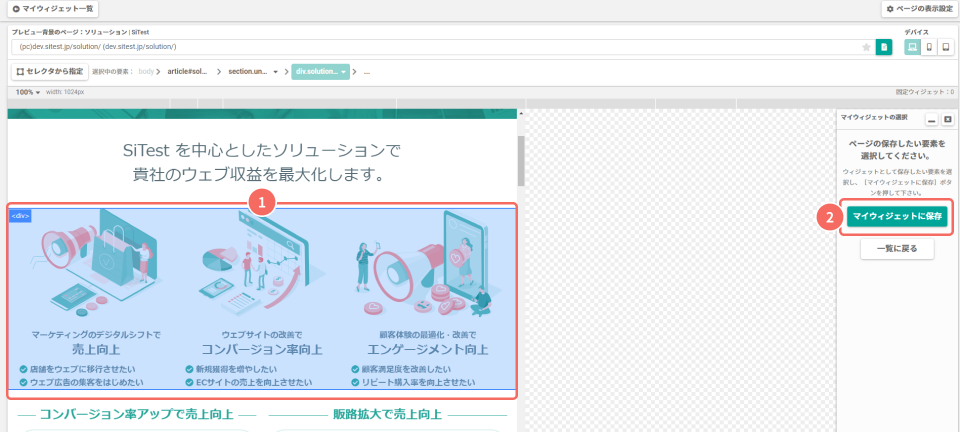Click コンバージョン率アップで売上向上 section heading
The width and height of the screenshot is (960, 432).
point(137,415)
